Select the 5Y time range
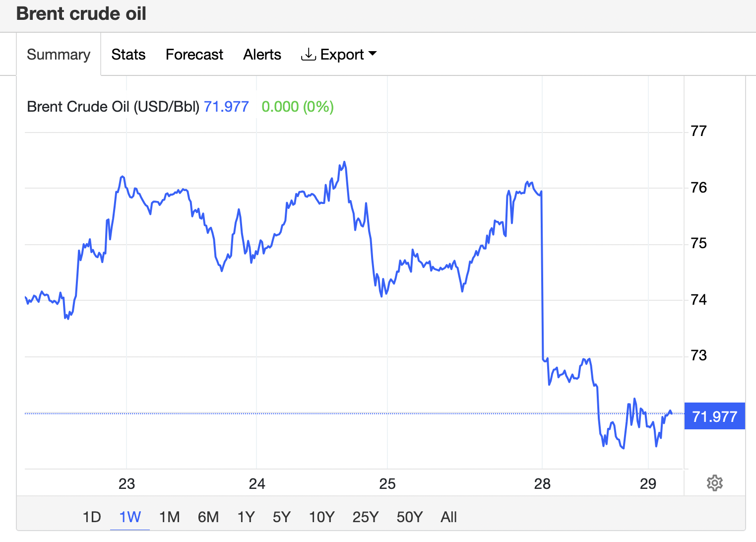This screenshot has width=756, height=542. point(281,517)
